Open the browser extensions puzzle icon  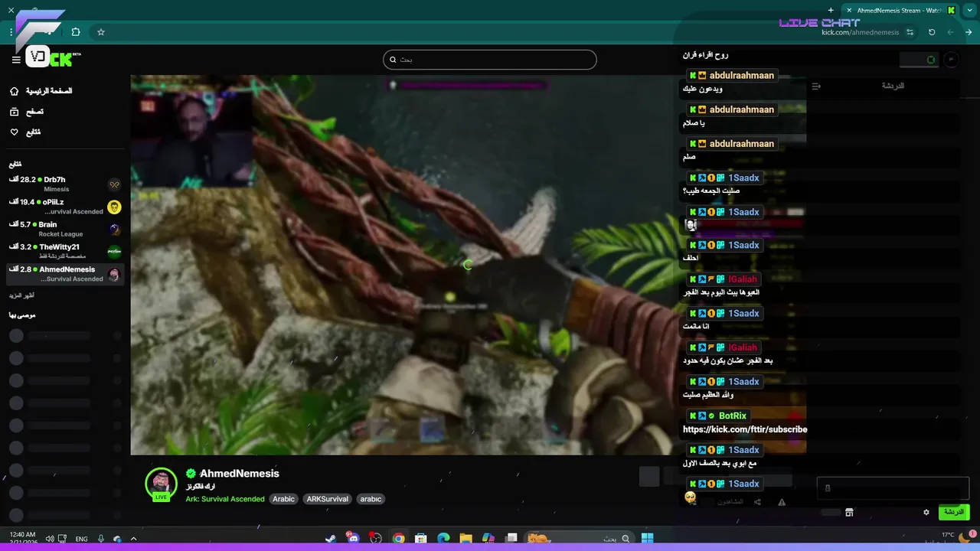(x=76, y=32)
